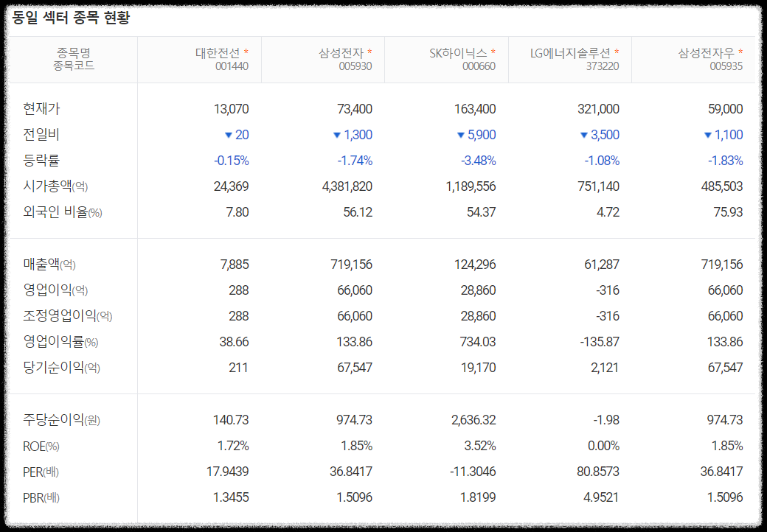
Task: Click the 현재가 row label
Action: (x=41, y=108)
